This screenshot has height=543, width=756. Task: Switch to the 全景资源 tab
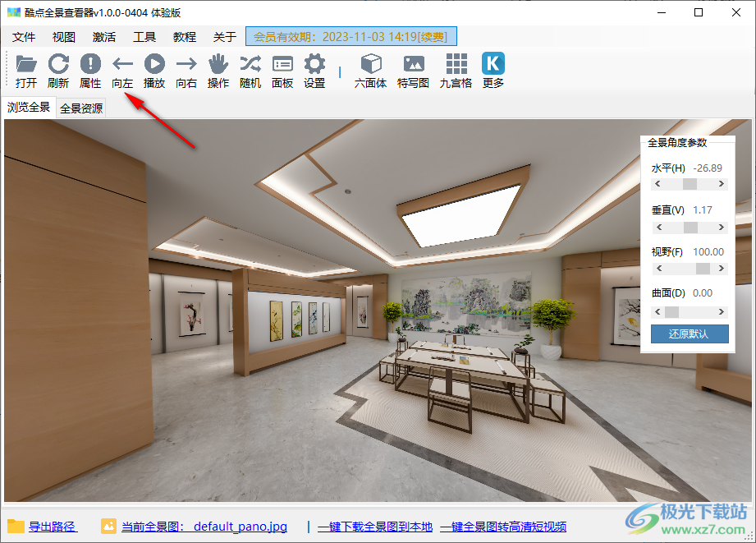(81, 108)
